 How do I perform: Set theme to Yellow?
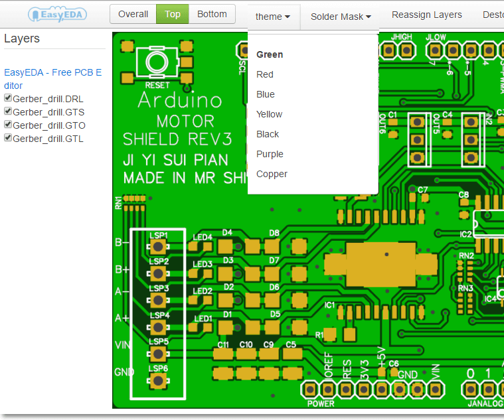click(269, 114)
